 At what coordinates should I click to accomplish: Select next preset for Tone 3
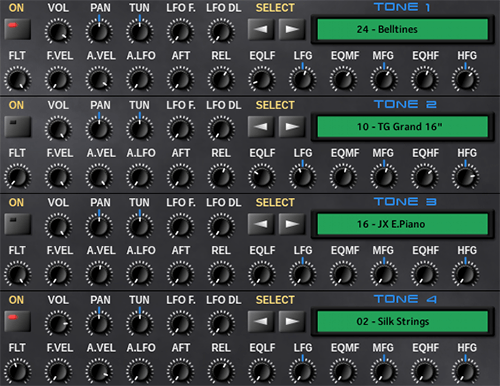tap(292, 224)
